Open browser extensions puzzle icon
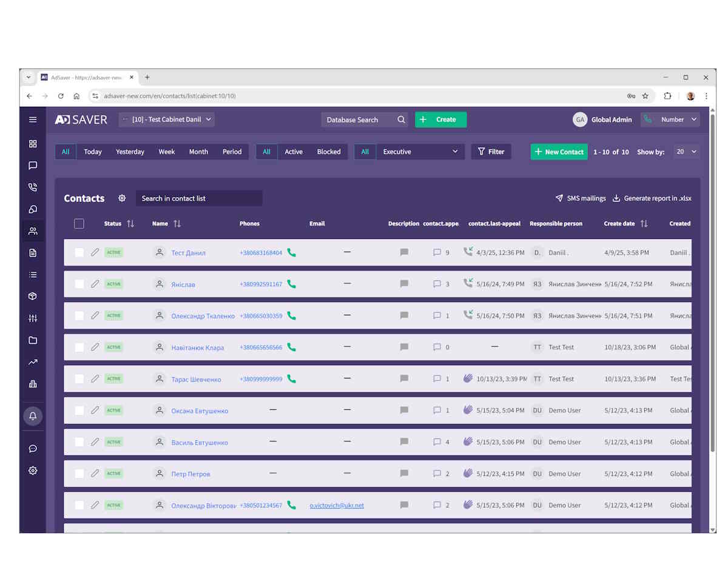728x584 pixels. coord(667,96)
